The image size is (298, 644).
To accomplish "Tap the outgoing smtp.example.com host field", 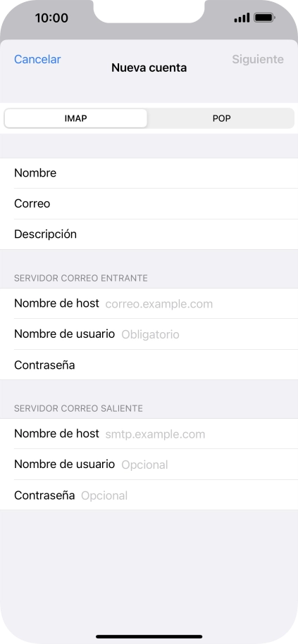I will [149, 434].
